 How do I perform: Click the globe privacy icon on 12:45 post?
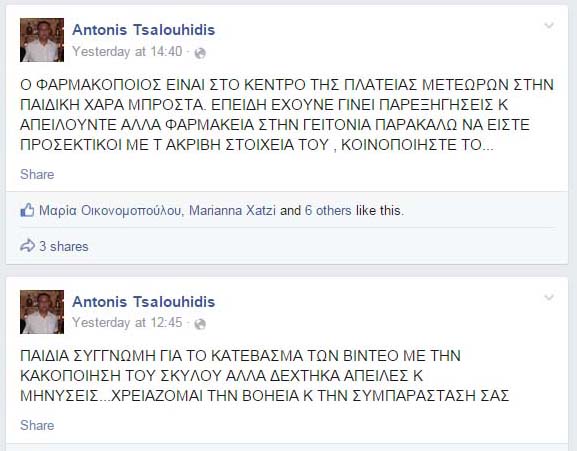[200, 324]
